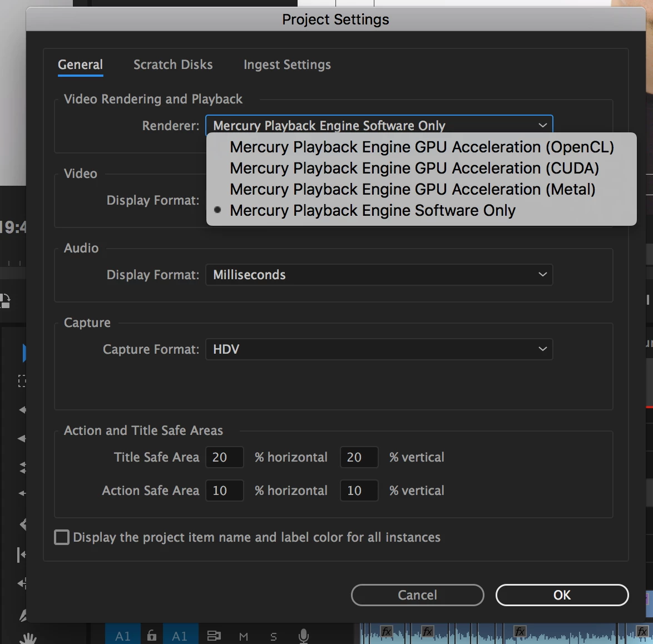
Task: Select the Hand tool in the toolbar
Action: (x=29, y=638)
